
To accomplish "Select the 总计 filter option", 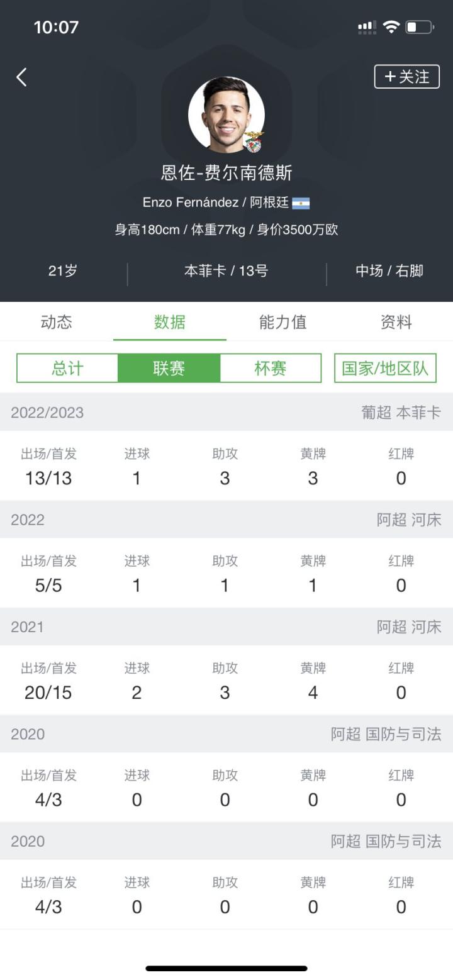I will 67,369.
